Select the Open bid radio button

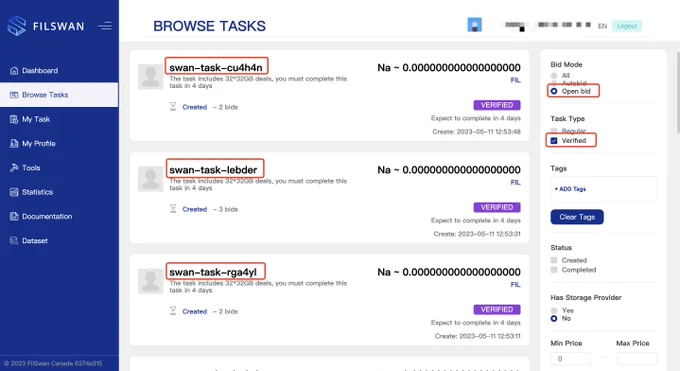554,91
